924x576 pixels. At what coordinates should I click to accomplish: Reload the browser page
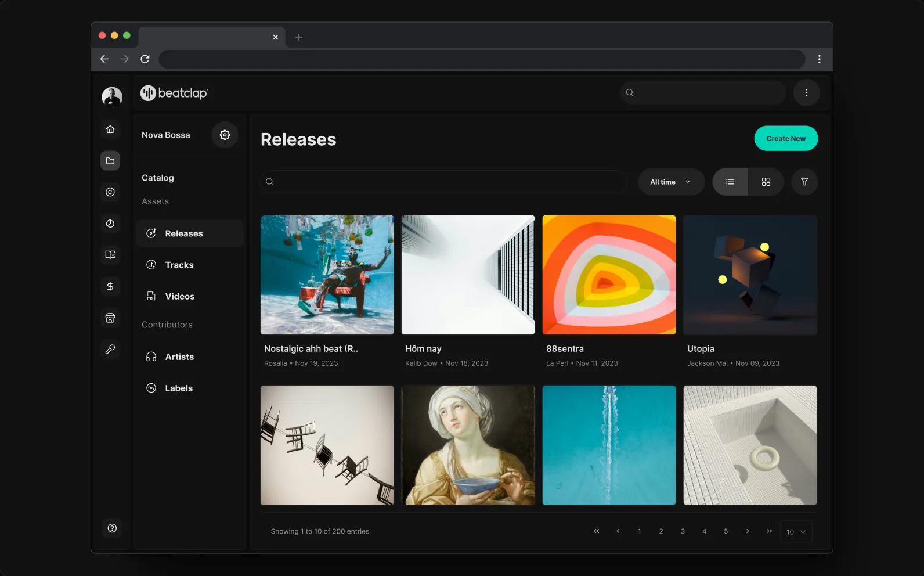click(145, 59)
